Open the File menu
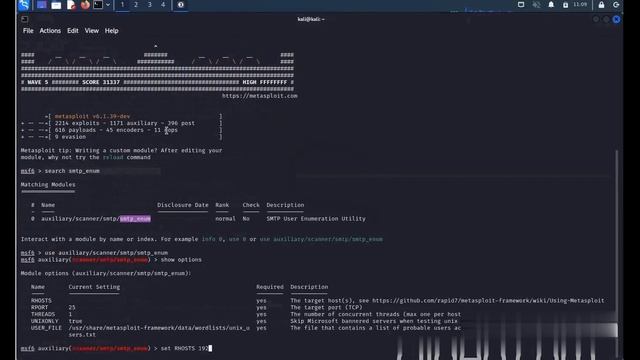 tap(28, 31)
